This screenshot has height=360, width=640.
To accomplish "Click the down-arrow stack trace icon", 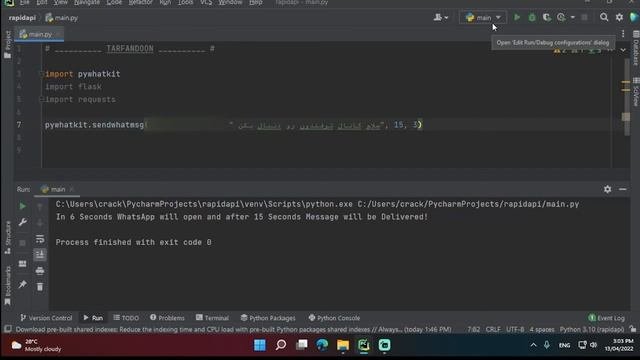I will tap(40, 223).
